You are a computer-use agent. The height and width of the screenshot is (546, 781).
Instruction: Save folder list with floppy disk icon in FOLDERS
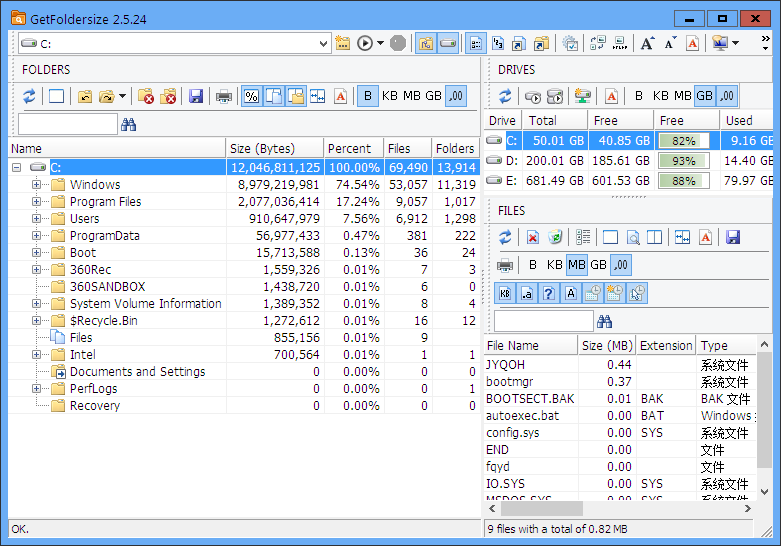[196, 96]
